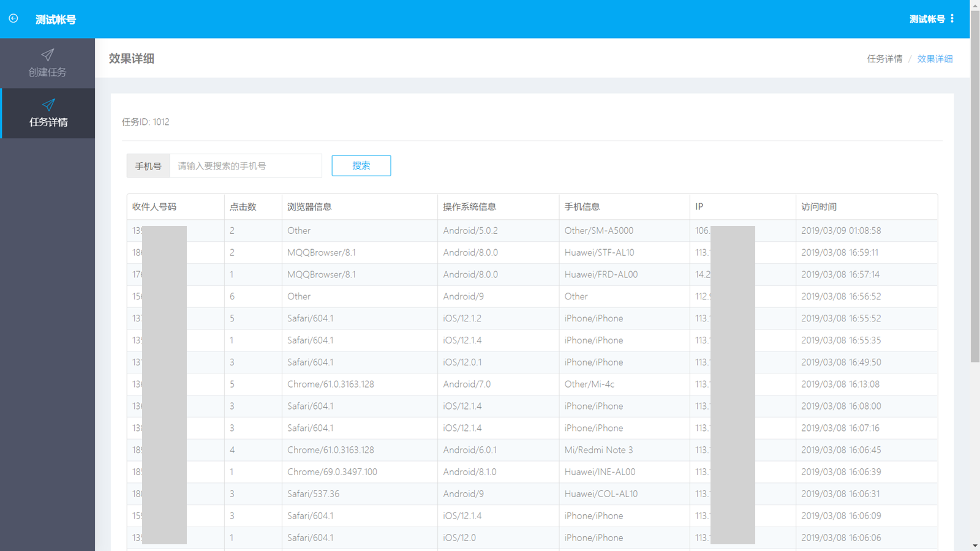Click the paper plane icon for 任务详情
Image resolution: width=980 pixels, height=551 pixels.
(x=48, y=105)
